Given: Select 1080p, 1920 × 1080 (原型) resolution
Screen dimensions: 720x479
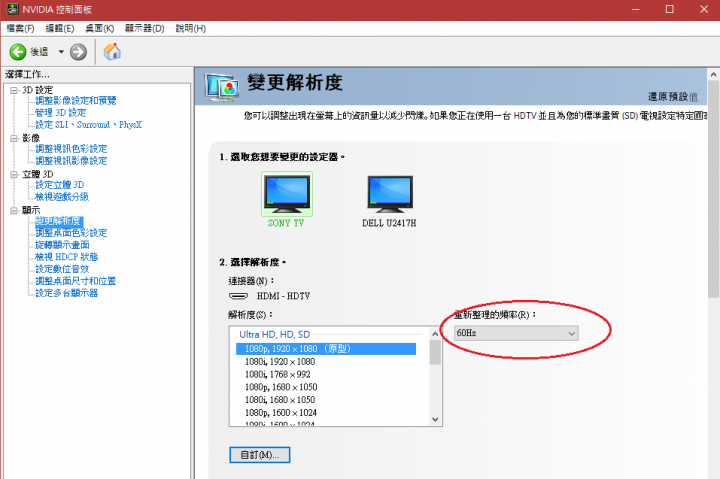Looking at the screenshot, I should [x=326, y=349].
